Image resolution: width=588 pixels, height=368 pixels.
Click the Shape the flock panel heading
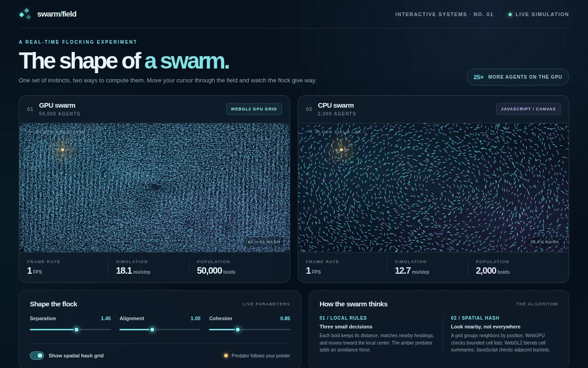(53, 304)
